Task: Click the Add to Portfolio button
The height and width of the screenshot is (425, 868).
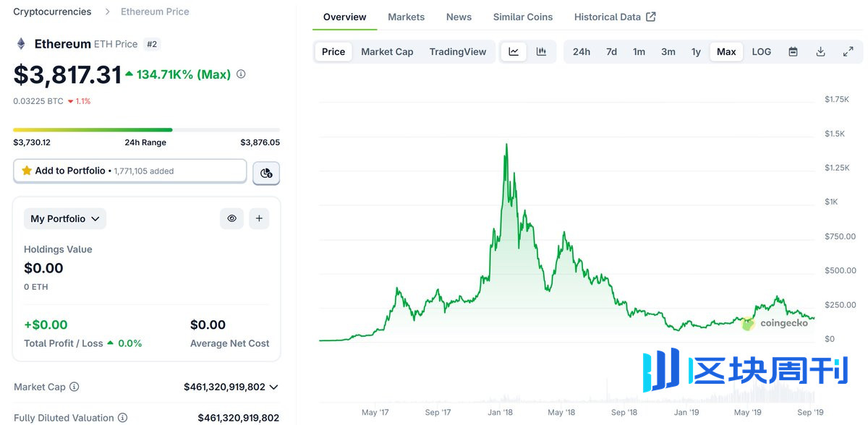Action: pos(130,171)
